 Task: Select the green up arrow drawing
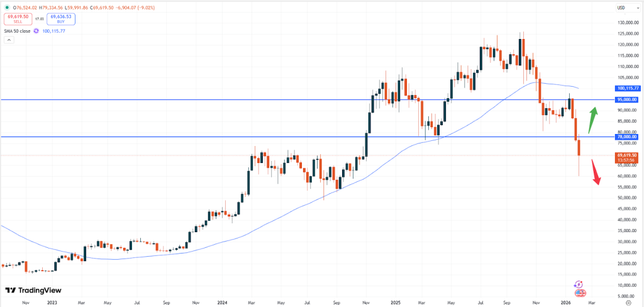click(x=592, y=120)
